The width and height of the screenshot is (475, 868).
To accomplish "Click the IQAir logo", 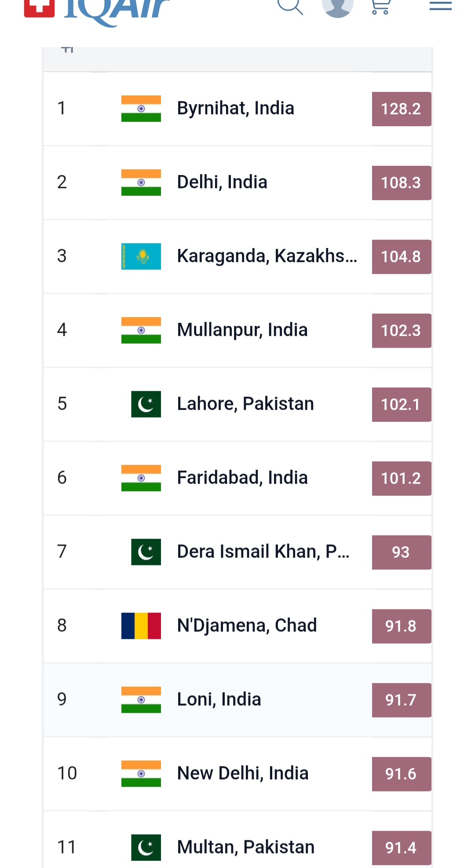I will [97, 9].
